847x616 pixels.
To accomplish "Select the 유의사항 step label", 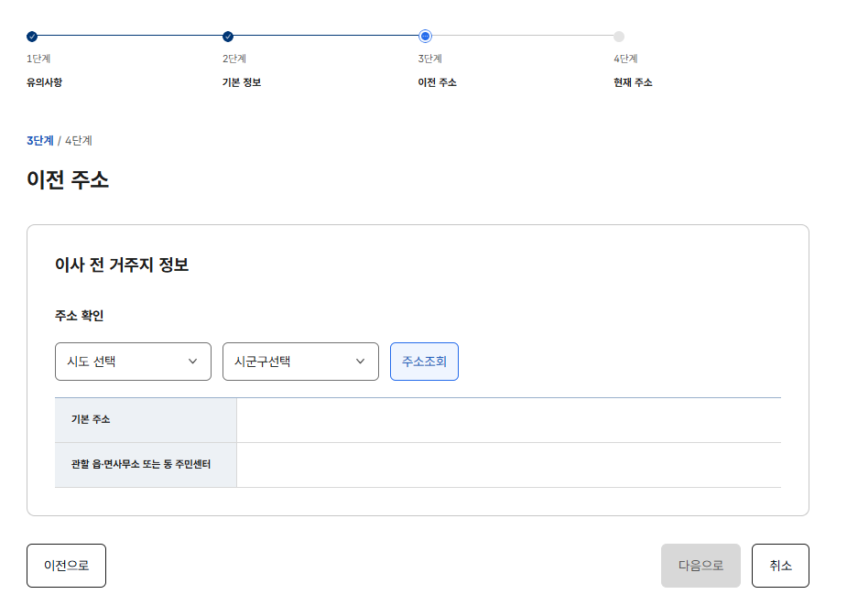I will 44,82.
